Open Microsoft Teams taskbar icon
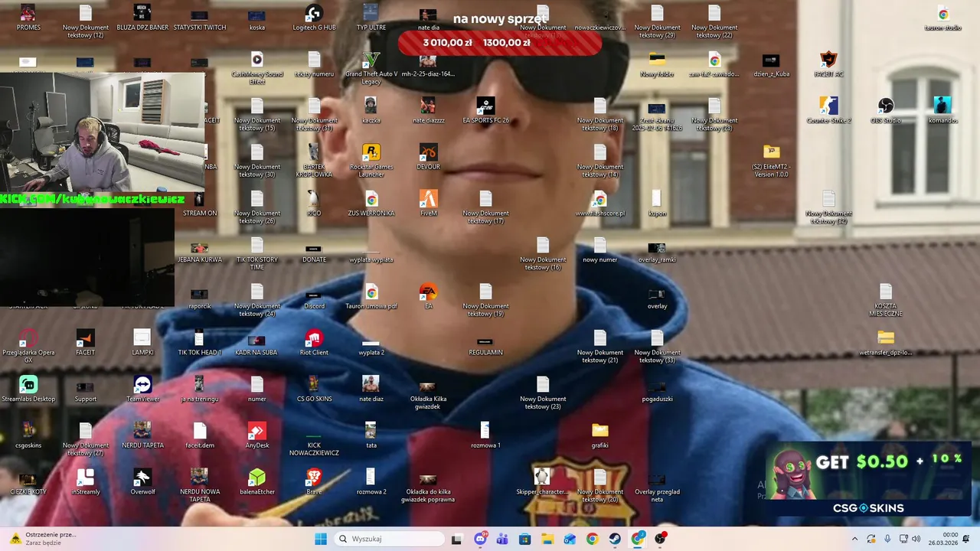 502,539
